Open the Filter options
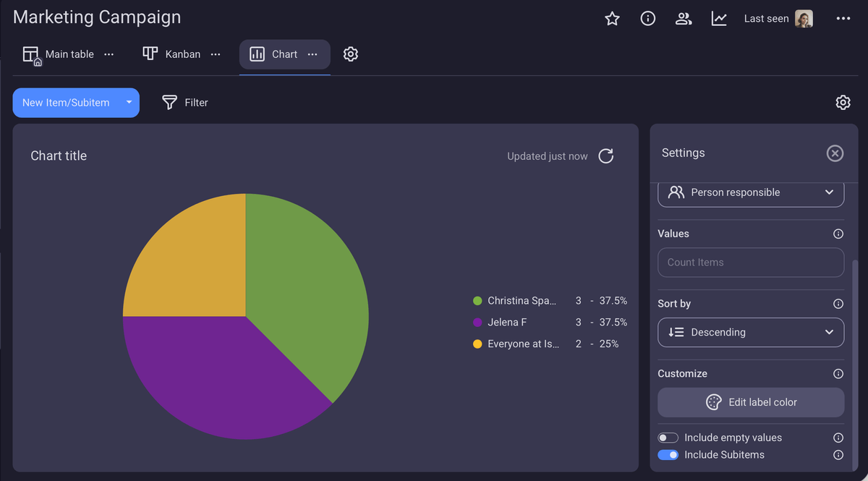The image size is (868, 481). coord(184,102)
